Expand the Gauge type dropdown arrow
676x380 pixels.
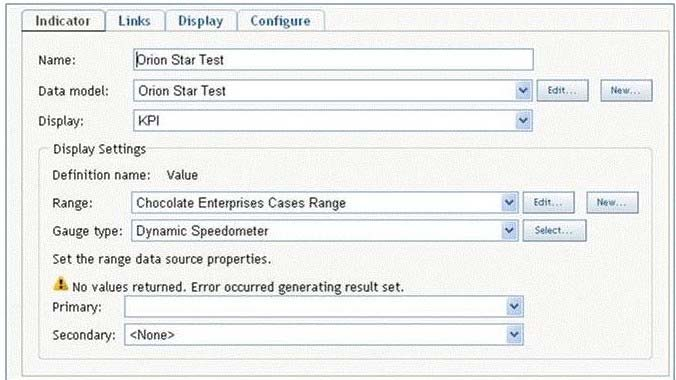509,231
